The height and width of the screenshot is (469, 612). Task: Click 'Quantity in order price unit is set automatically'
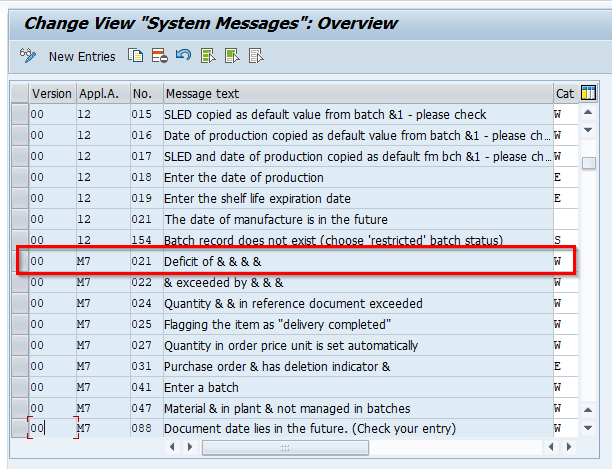[x=291, y=345]
